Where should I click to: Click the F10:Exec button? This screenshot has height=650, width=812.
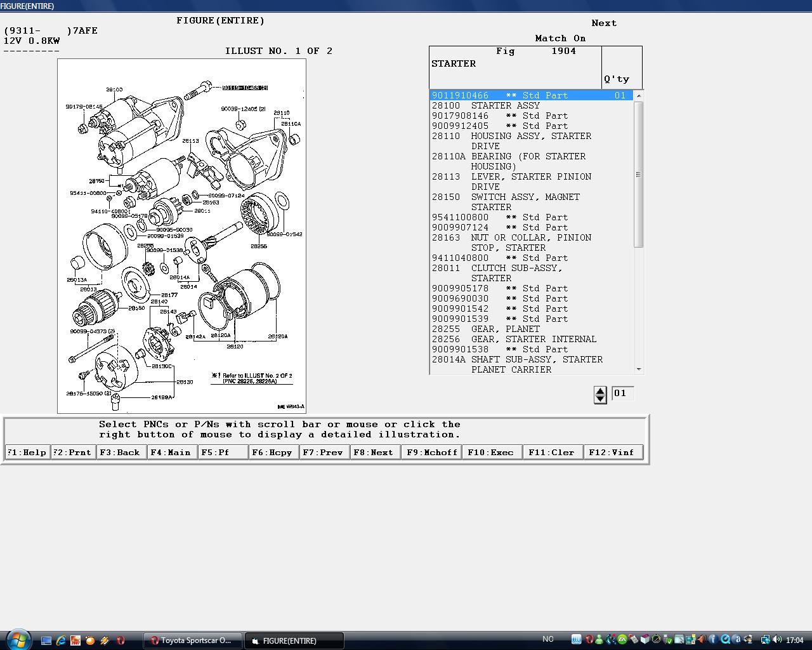click(x=491, y=452)
